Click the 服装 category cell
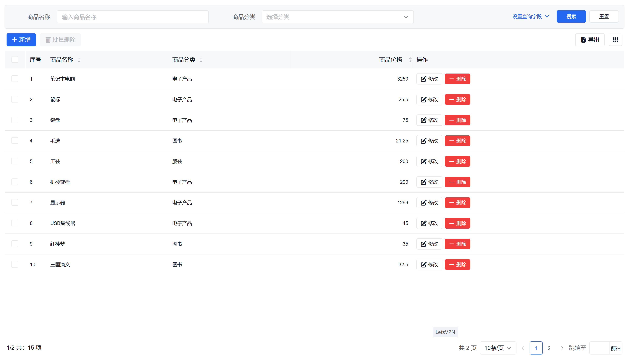Viewport: 629px width, 364px height. click(177, 161)
